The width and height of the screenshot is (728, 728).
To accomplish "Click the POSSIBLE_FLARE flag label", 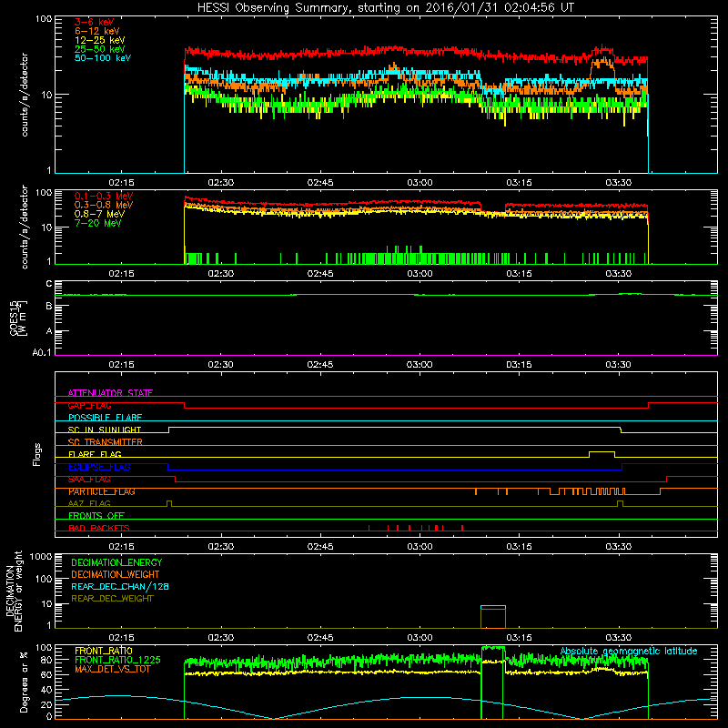I will tap(105, 418).
